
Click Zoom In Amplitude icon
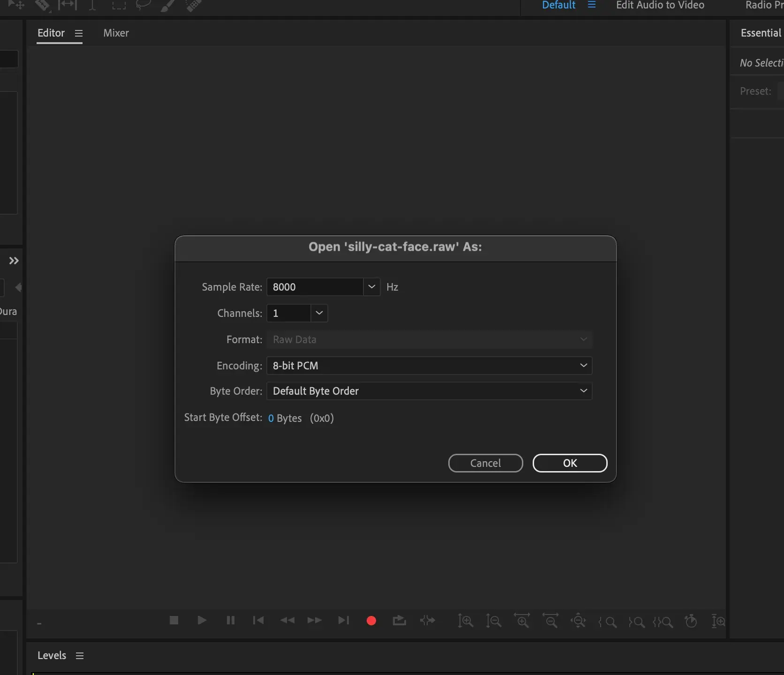click(466, 621)
